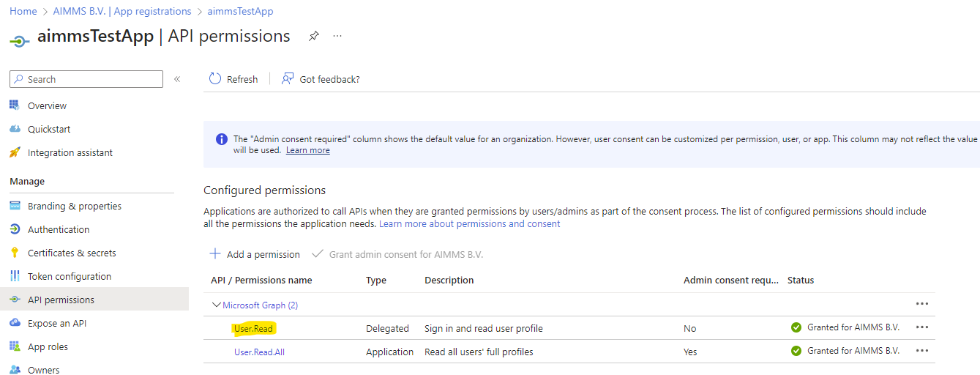Click the Refresh icon

pyautogui.click(x=215, y=79)
